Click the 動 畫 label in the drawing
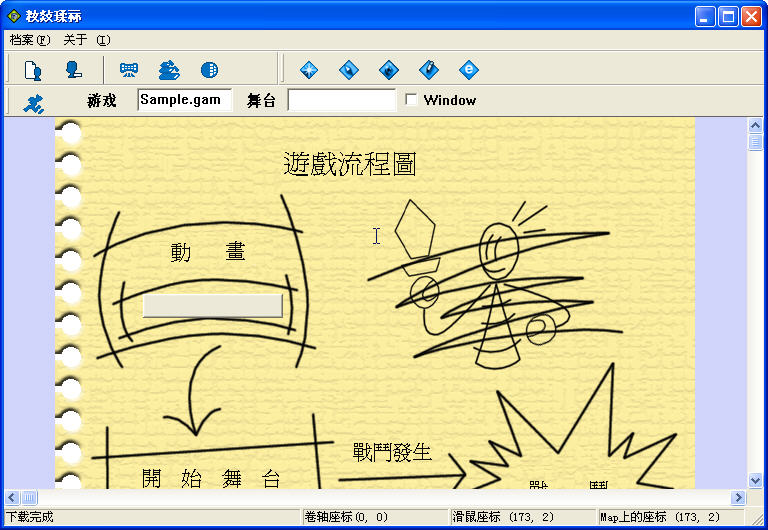Image resolution: width=768 pixels, height=530 pixels. click(x=208, y=252)
